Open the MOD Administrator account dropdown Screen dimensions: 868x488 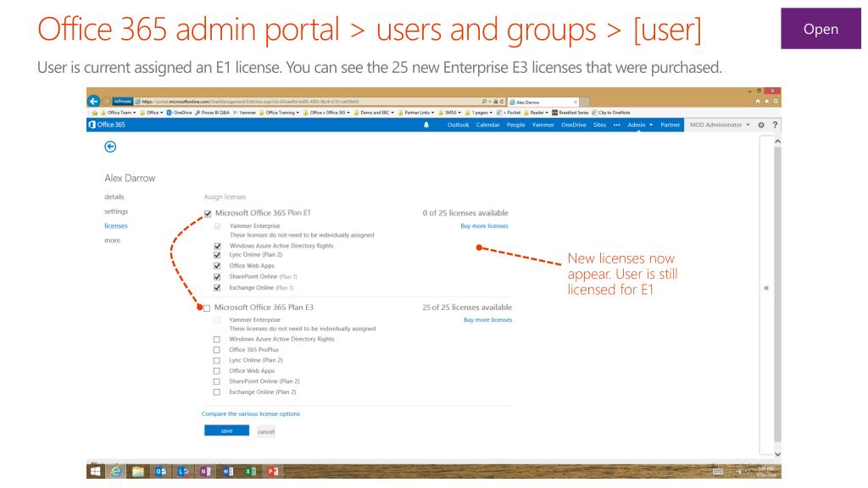[x=720, y=125]
